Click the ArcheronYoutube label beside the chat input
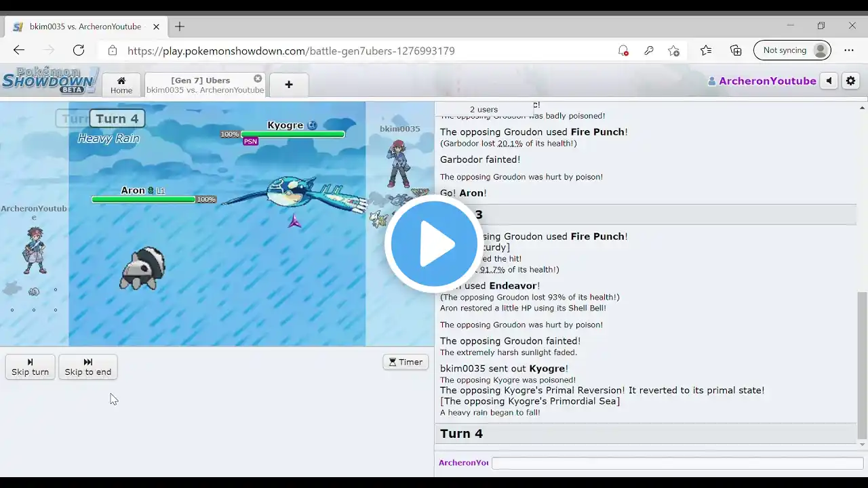 (x=463, y=463)
